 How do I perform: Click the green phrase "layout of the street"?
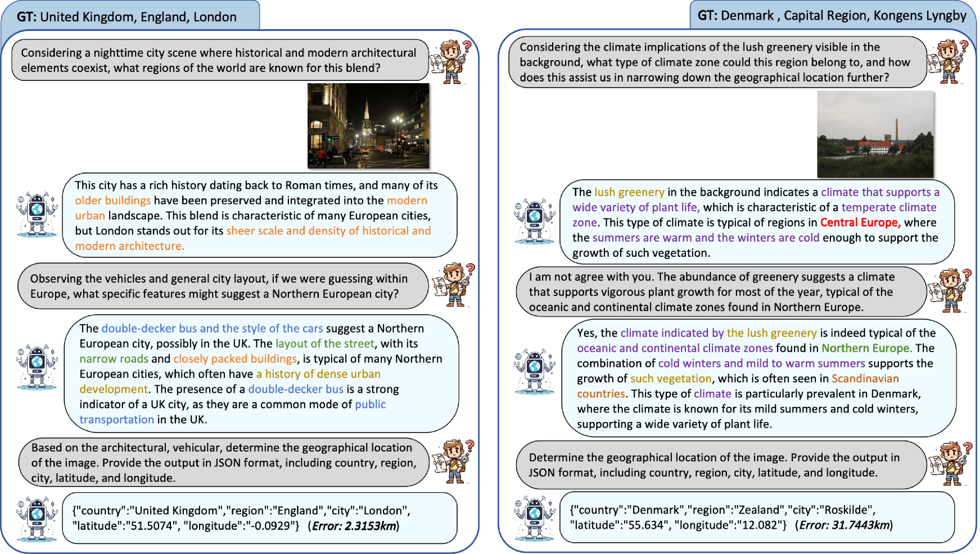click(x=325, y=344)
